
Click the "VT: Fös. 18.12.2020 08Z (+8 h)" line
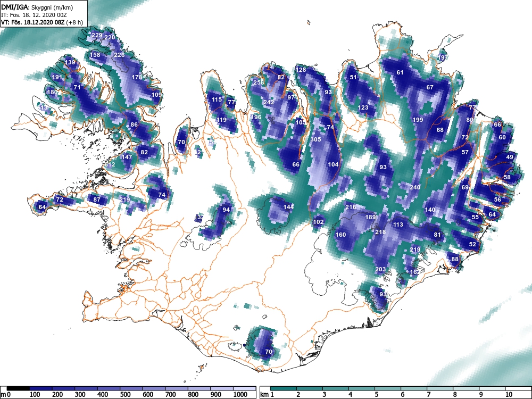41,22
